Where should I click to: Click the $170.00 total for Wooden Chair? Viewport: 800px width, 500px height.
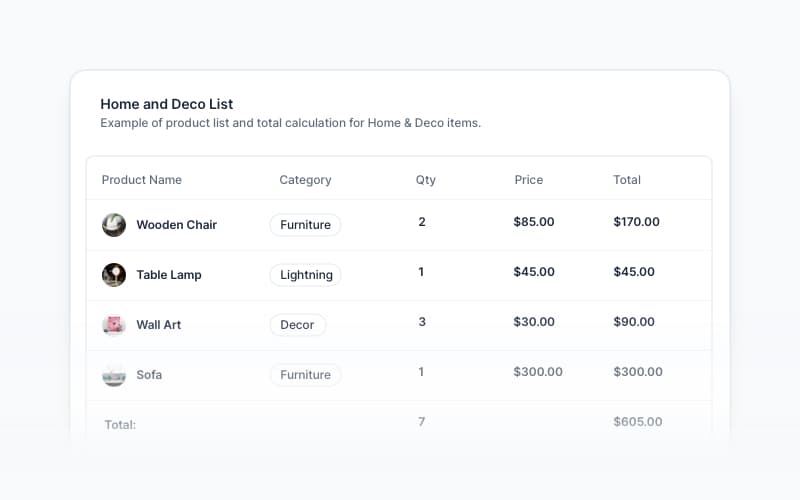pos(637,222)
